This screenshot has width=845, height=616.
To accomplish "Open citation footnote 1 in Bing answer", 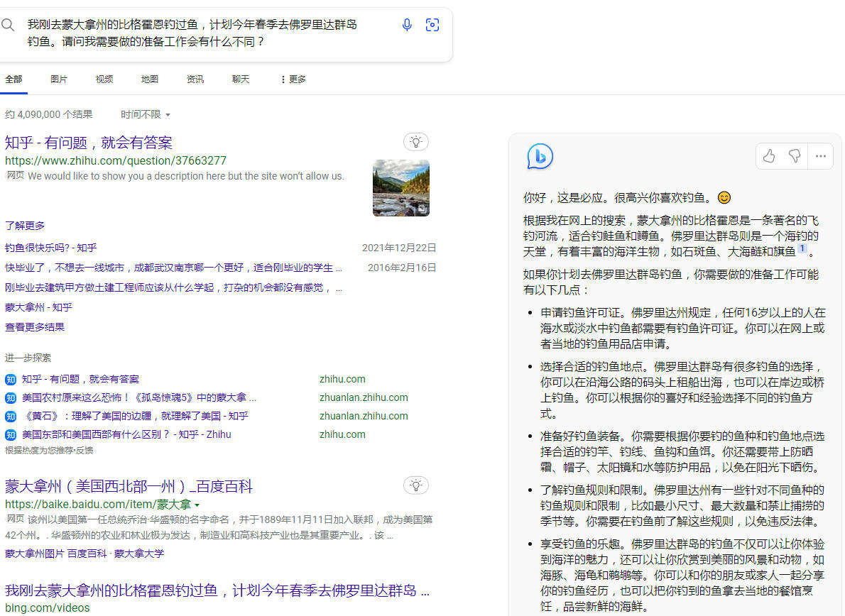I will [802, 249].
